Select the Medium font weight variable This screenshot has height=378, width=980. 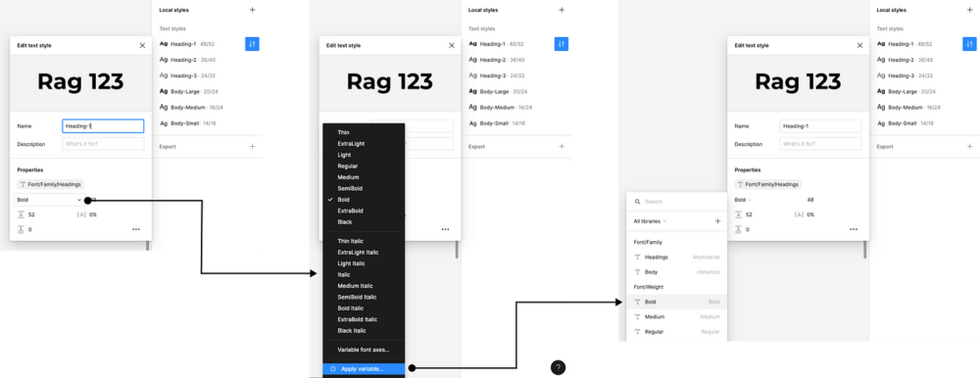pyautogui.click(x=677, y=316)
